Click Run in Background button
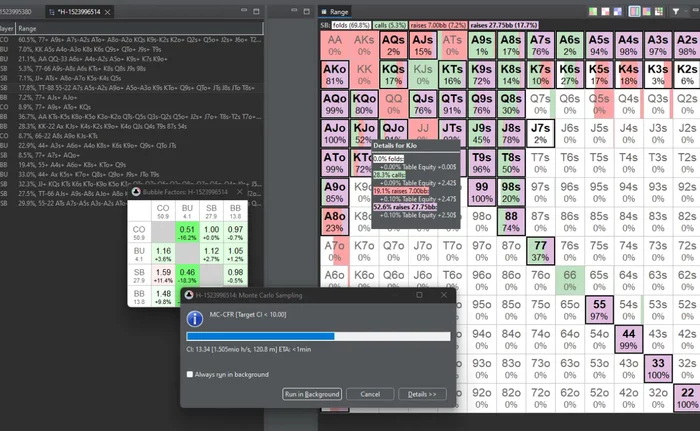 (x=312, y=394)
